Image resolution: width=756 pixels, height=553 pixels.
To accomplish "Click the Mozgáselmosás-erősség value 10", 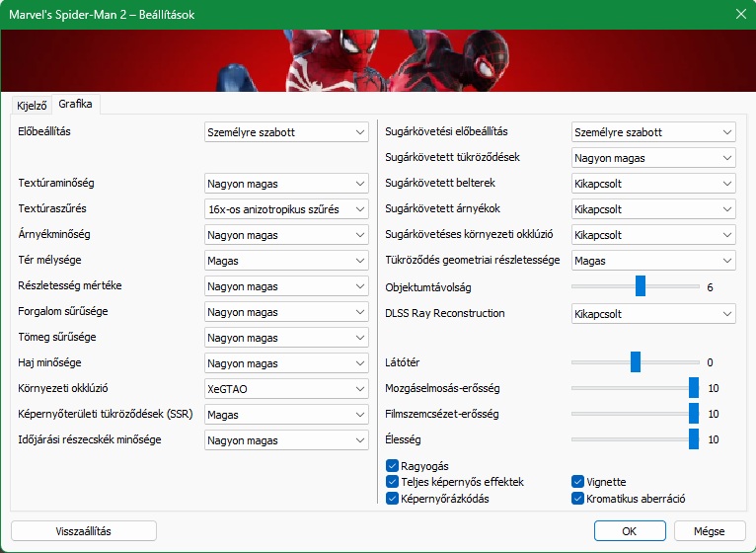I will [x=714, y=388].
